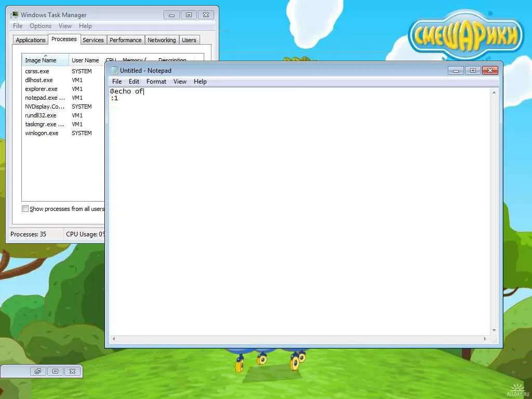Select rundll32.exe process row
The image size is (532, 399).
tap(63, 115)
